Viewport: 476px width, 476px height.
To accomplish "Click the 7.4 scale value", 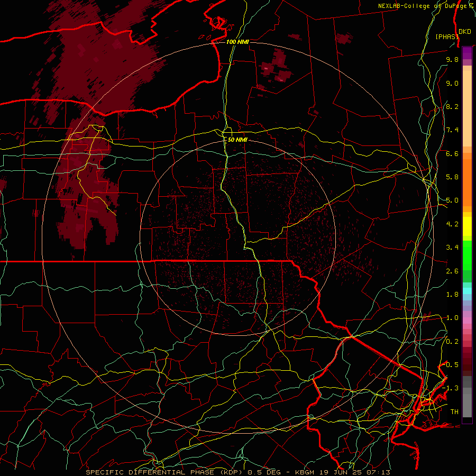I will coord(452,130).
